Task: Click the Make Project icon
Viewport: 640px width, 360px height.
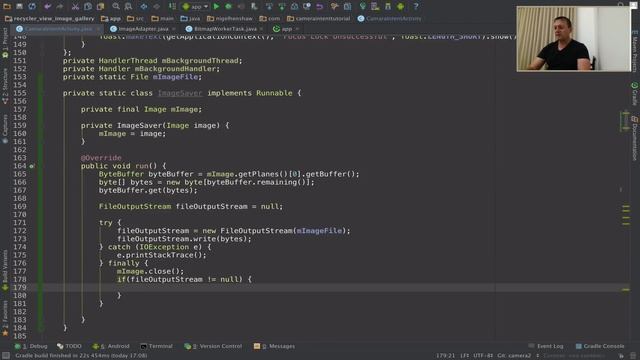Action: (172, 6)
